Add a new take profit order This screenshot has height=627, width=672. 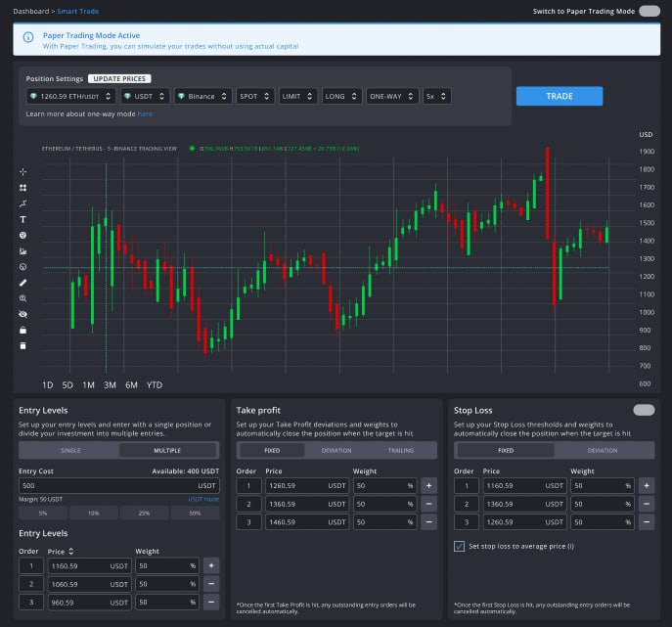click(x=429, y=485)
